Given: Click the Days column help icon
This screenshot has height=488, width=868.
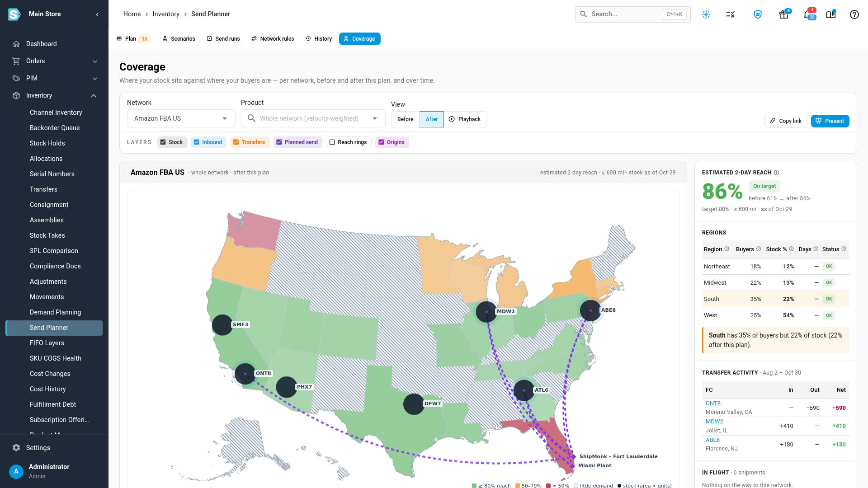Looking at the screenshot, I should click(816, 249).
